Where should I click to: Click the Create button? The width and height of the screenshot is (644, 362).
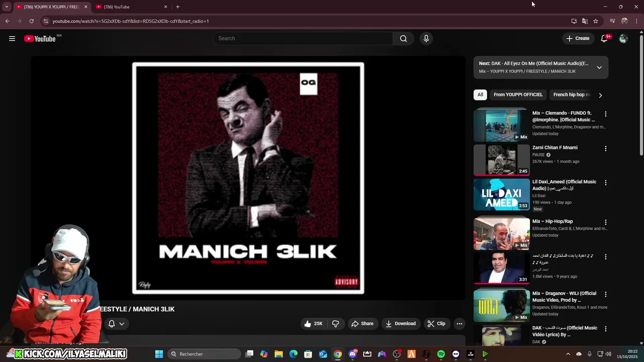[578, 38]
